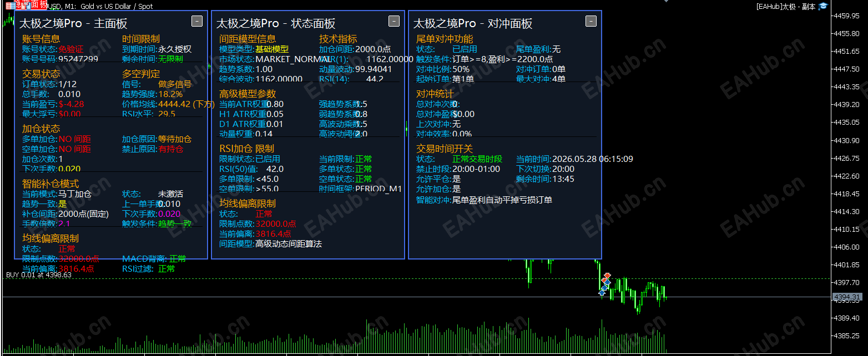This screenshot has height=356, width=868.
Task: Click the 智能补仓模式 状态 未激活 value
Action: 170,194
